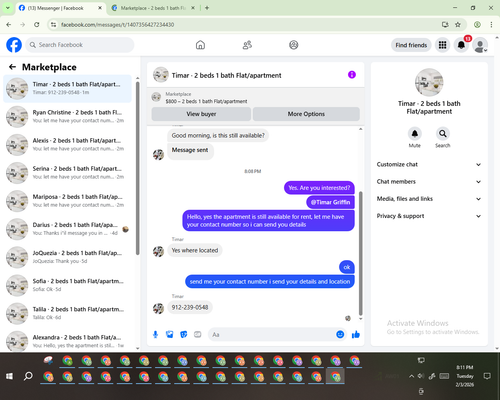Mute the conversation with the bell icon
500x400 pixels.
tap(415, 134)
